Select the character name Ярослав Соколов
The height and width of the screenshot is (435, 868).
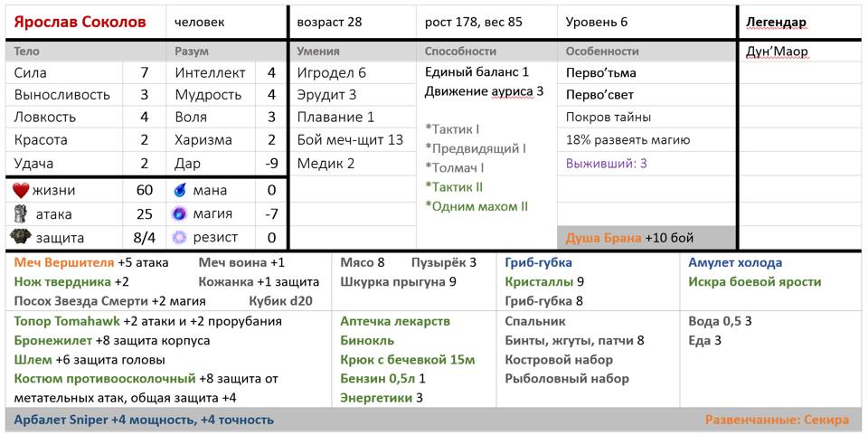(x=80, y=22)
